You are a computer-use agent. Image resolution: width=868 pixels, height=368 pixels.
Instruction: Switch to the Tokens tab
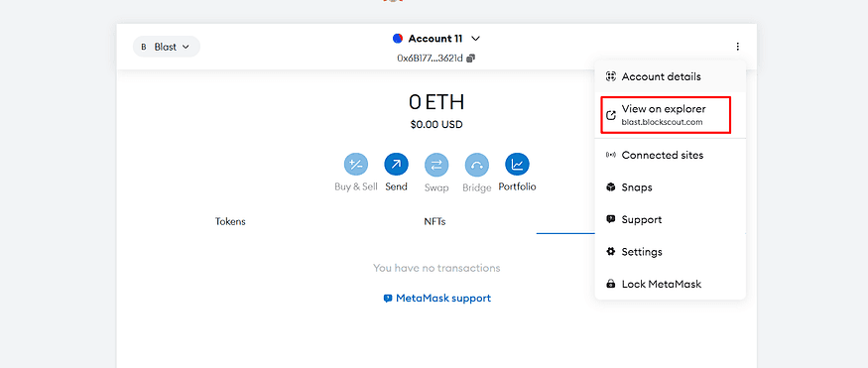click(x=230, y=222)
